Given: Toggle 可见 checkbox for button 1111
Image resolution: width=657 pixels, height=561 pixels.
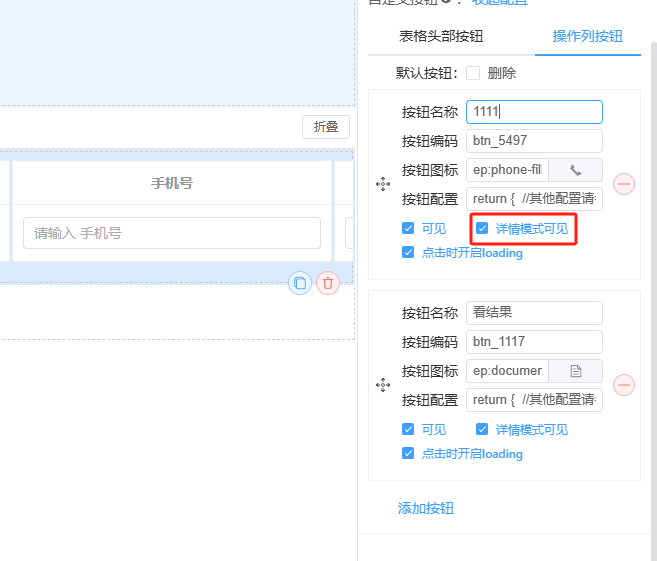Looking at the screenshot, I should pos(408,228).
